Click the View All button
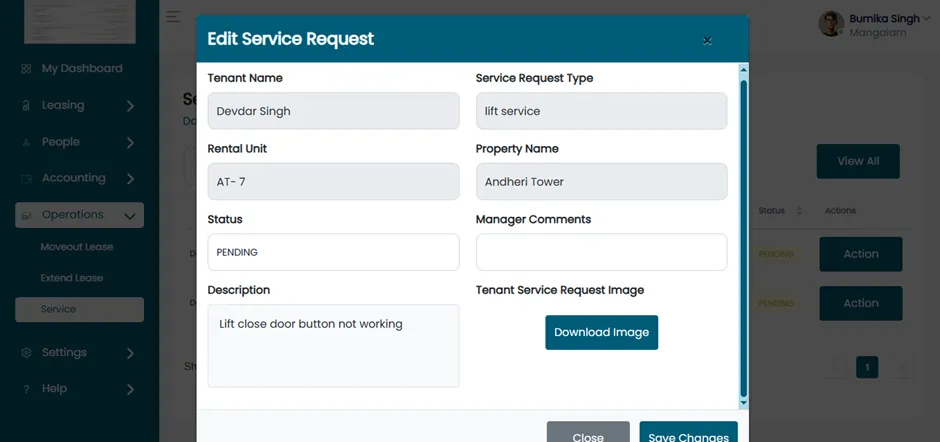940x442 pixels. [x=858, y=161]
